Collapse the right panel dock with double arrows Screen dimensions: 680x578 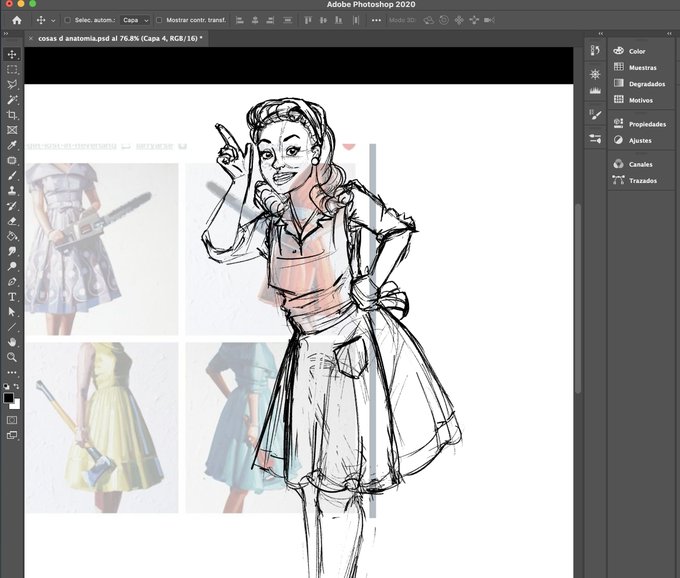coord(671,33)
